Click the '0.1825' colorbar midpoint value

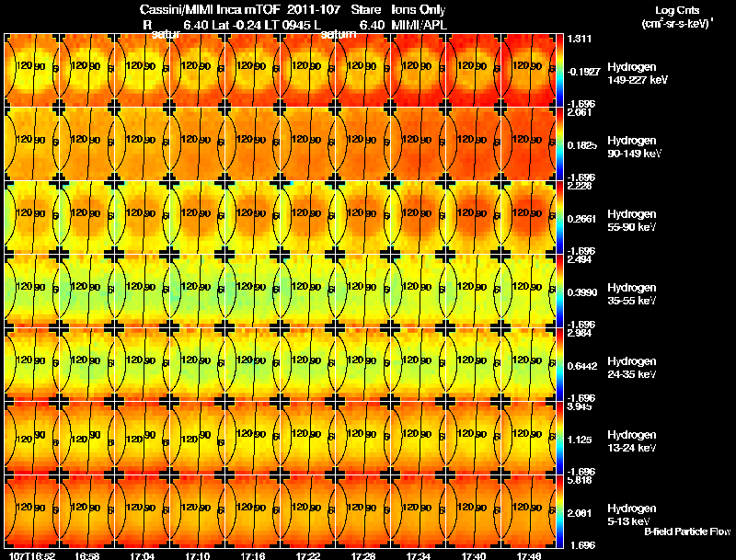pos(581,145)
